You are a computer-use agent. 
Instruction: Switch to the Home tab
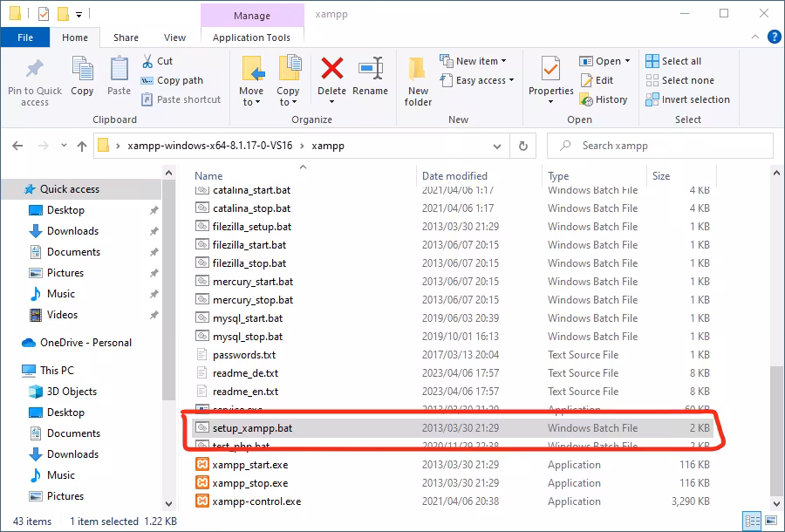pyautogui.click(x=75, y=38)
